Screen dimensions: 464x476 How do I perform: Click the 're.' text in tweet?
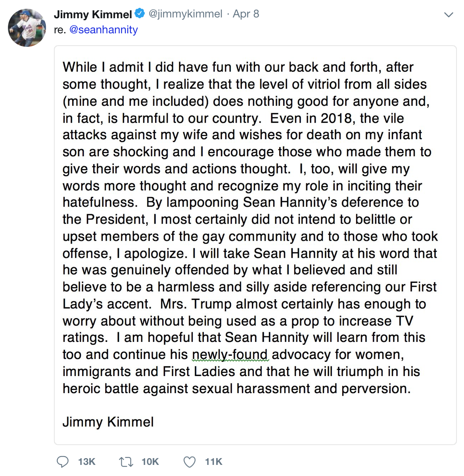(x=60, y=30)
